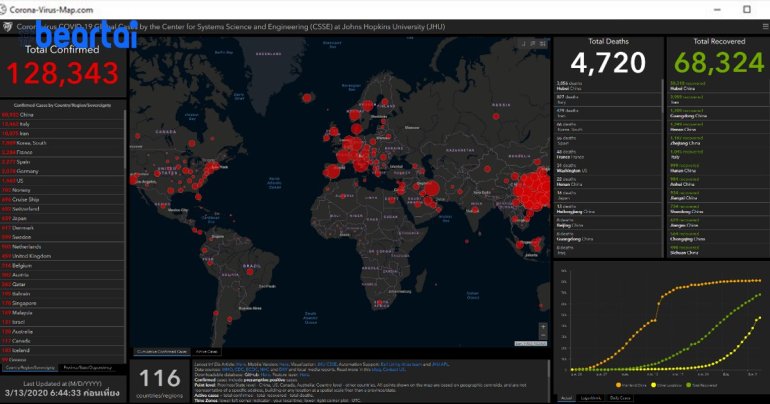Show the Actual chart view

tap(567, 397)
